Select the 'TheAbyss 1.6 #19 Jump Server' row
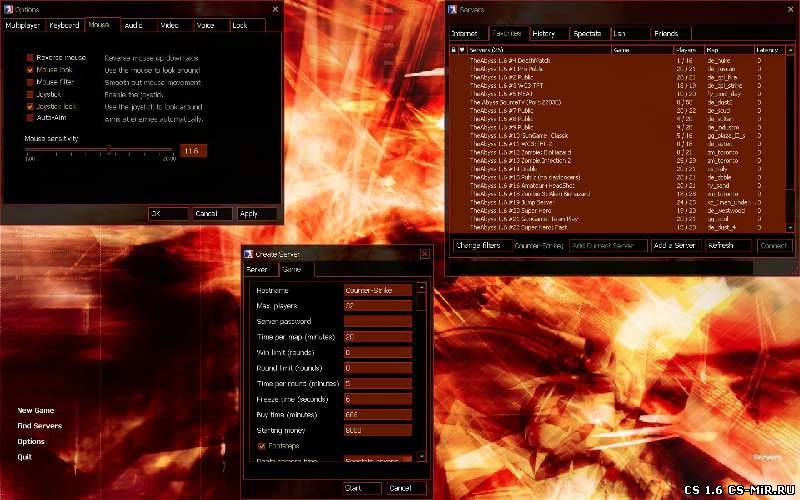Viewport: 800px width, 500px height. [618, 202]
